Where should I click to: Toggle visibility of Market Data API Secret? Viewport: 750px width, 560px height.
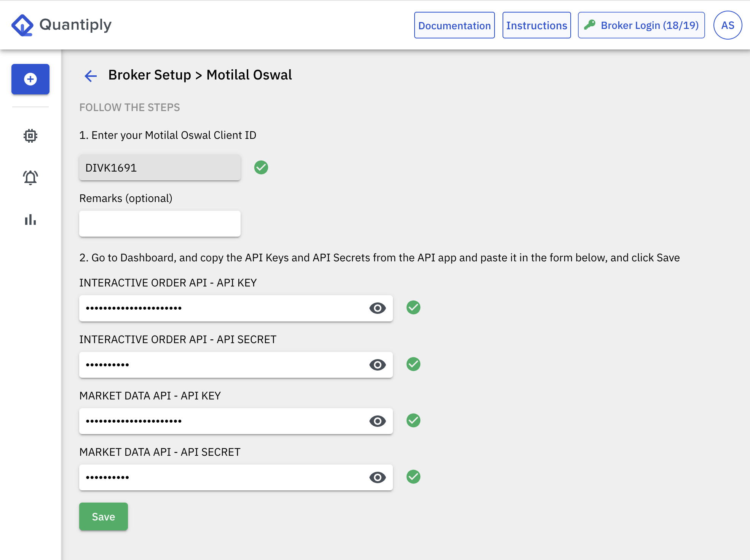(x=378, y=477)
